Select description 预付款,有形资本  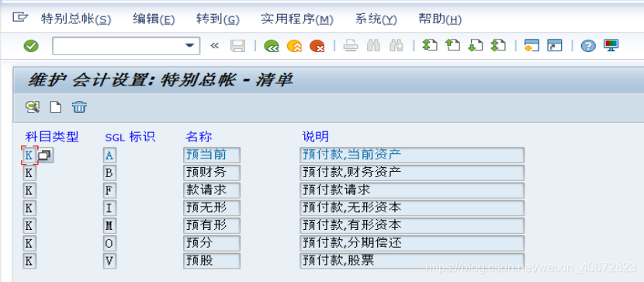point(412,226)
